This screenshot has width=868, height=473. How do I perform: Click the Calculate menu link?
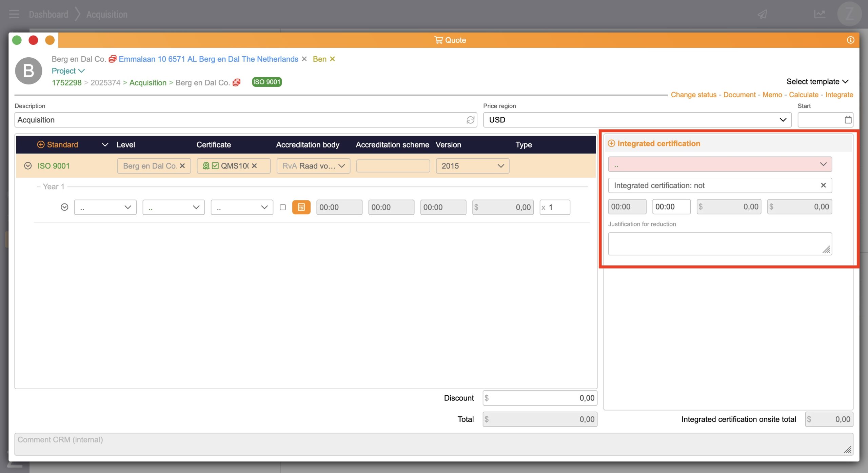tap(803, 95)
